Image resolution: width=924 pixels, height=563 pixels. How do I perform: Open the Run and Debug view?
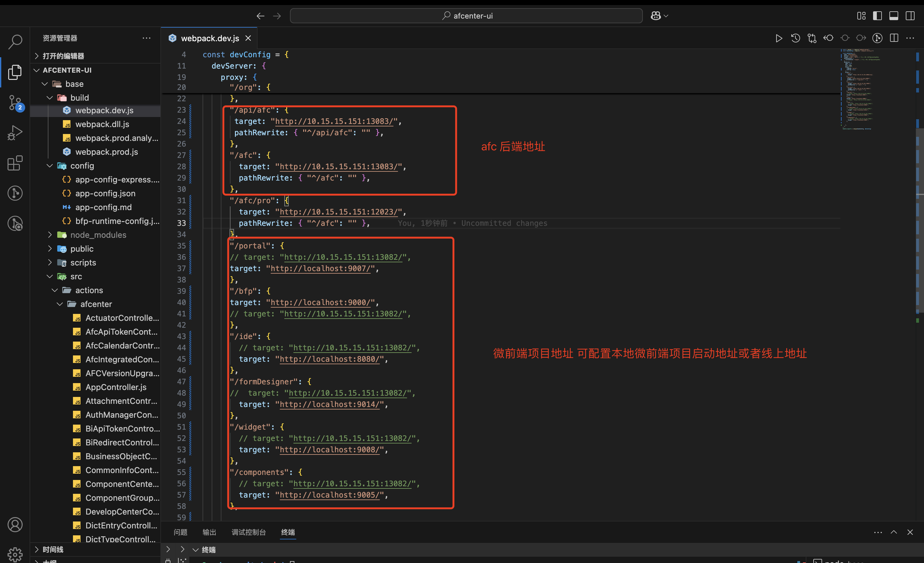pos(15,132)
